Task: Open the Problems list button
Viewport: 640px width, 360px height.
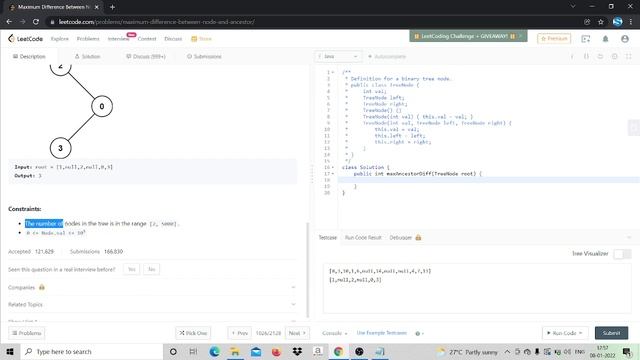Action: (27, 333)
